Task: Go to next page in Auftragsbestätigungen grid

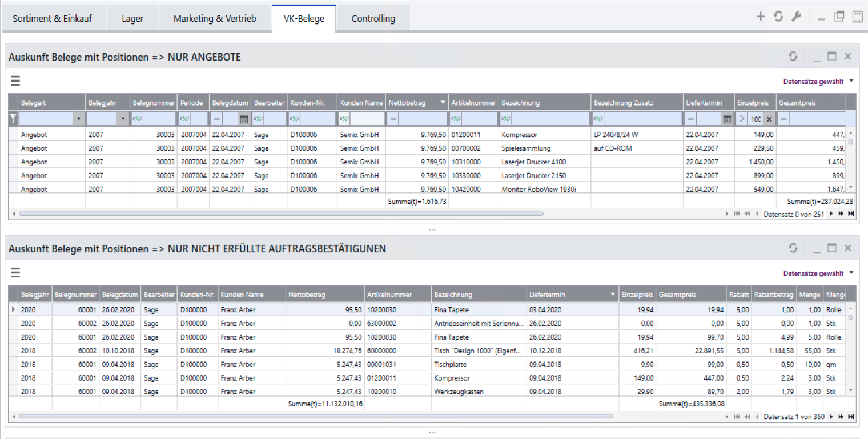Action: [841, 417]
